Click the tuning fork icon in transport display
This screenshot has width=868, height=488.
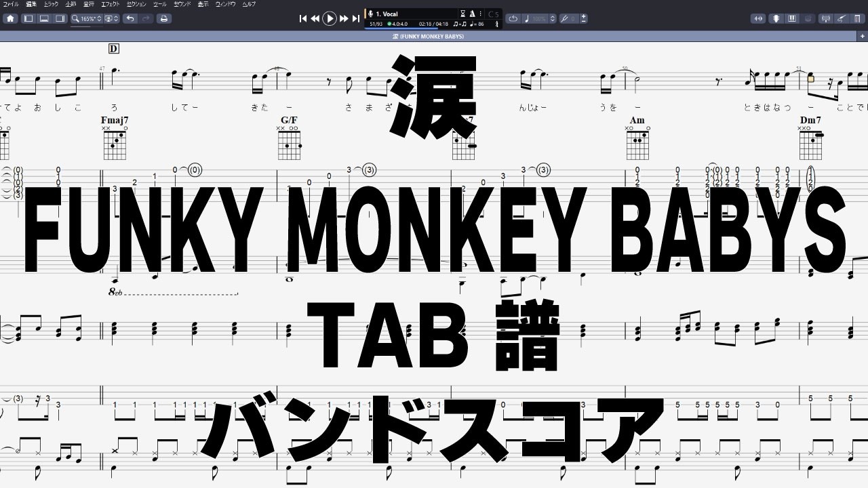click(497, 24)
